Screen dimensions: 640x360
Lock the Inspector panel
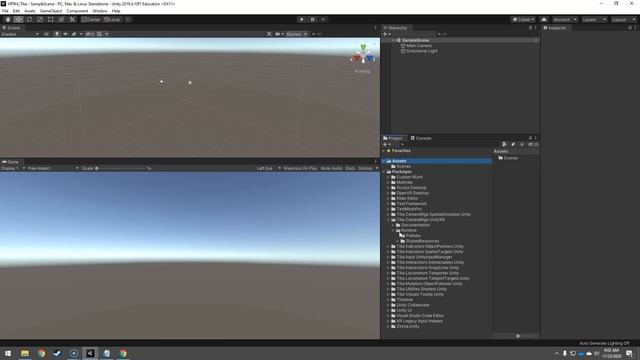(630, 28)
